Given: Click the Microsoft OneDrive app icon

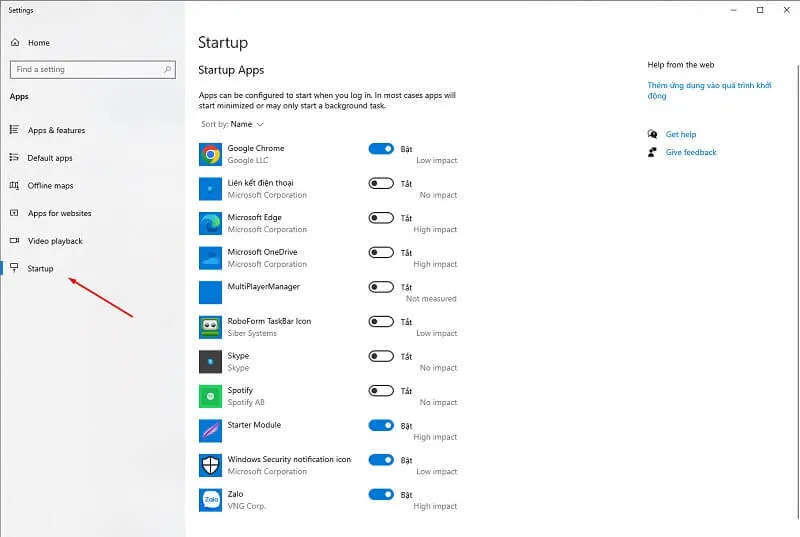Looking at the screenshot, I should 210,258.
